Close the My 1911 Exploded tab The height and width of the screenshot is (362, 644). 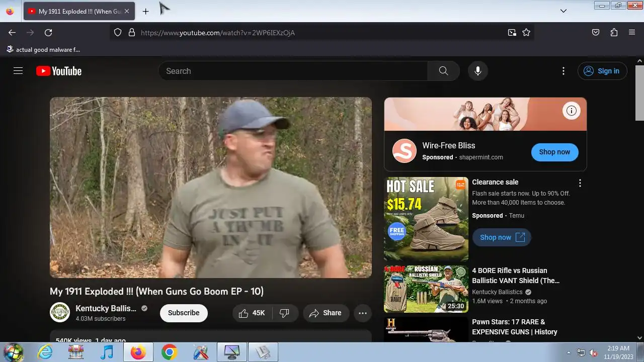coord(127,11)
